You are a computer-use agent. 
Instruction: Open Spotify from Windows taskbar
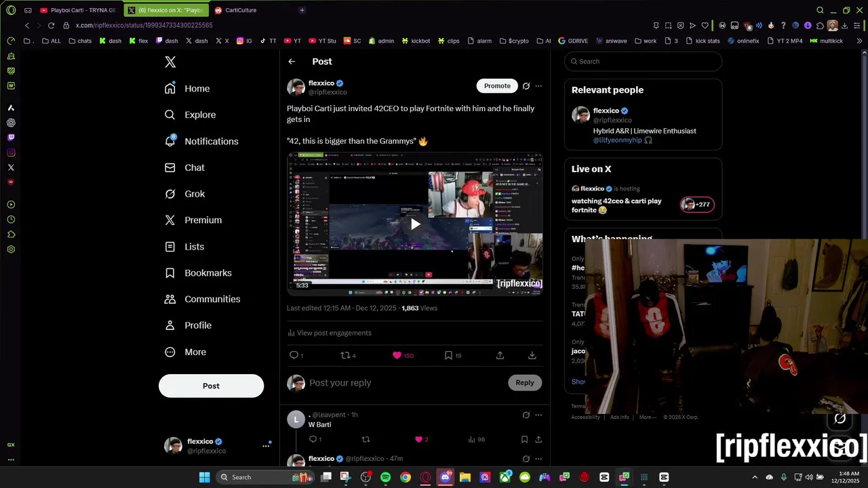pyautogui.click(x=385, y=477)
